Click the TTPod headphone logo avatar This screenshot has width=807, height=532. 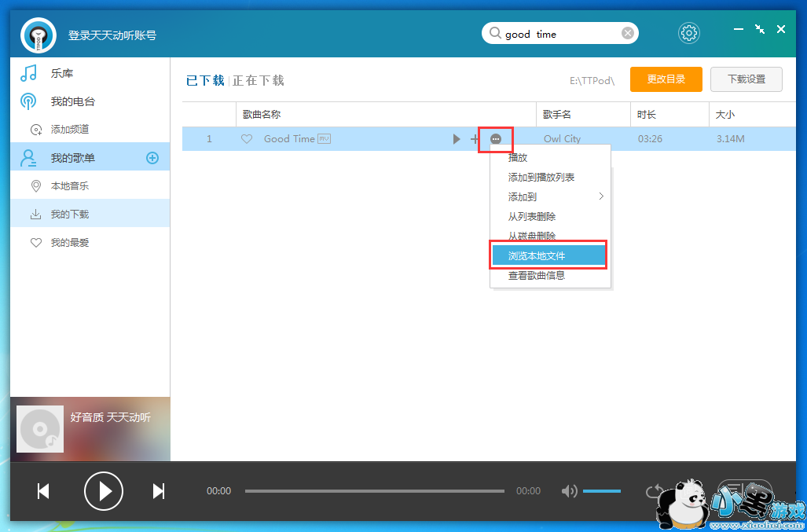(x=39, y=35)
